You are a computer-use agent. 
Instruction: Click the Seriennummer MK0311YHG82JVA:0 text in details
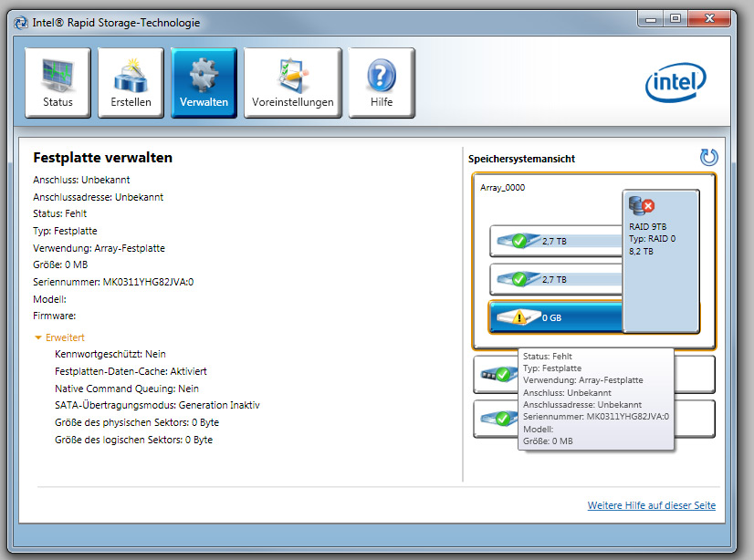point(113,282)
